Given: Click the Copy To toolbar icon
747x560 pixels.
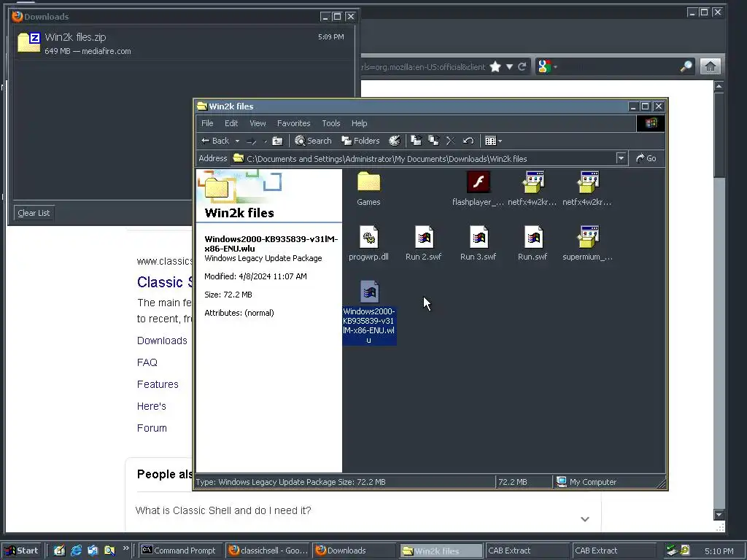Looking at the screenshot, I should (x=433, y=141).
